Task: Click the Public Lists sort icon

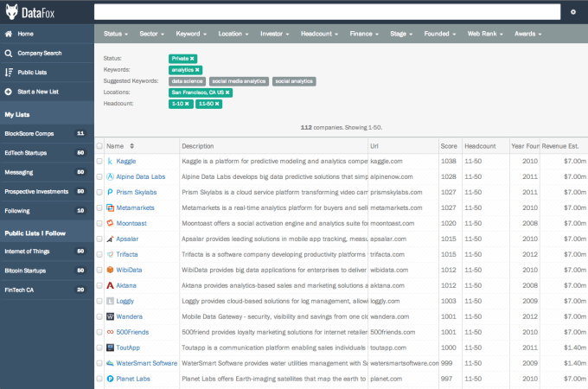Action: tap(9, 73)
